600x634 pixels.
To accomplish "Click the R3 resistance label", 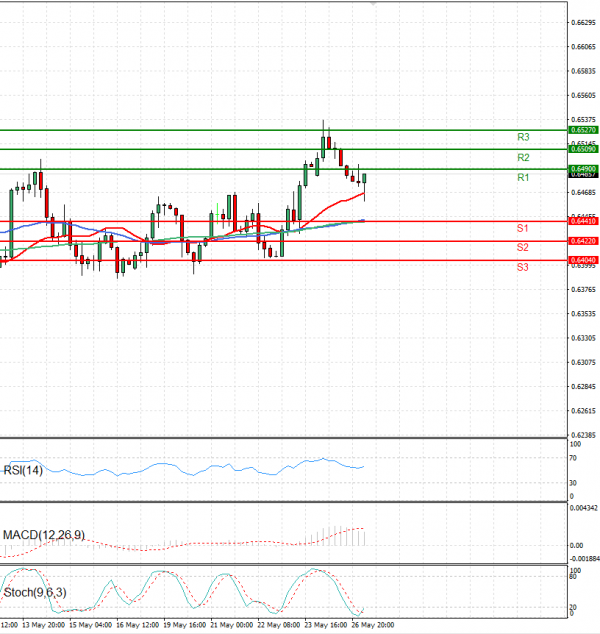I will pyautogui.click(x=523, y=137).
